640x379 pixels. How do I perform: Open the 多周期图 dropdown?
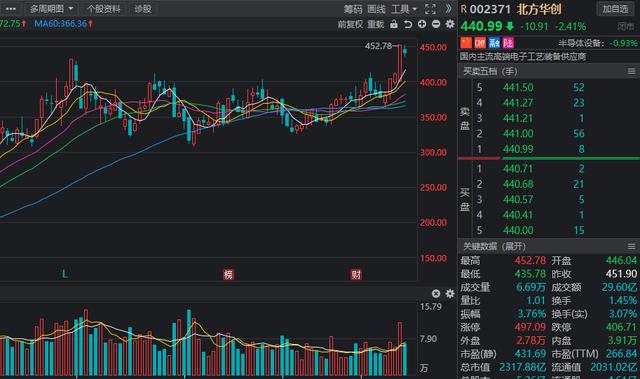point(51,9)
